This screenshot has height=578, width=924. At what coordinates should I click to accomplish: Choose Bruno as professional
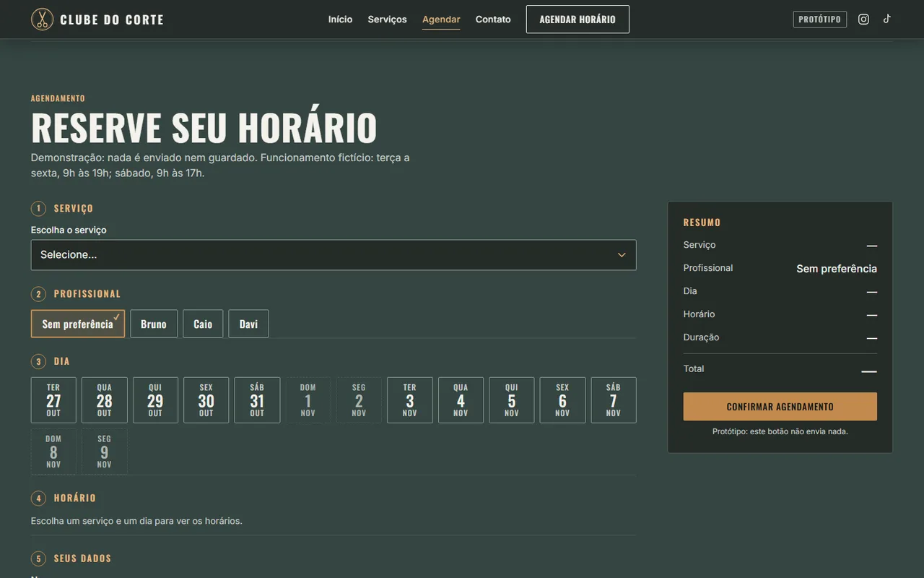tap(154, 324)
